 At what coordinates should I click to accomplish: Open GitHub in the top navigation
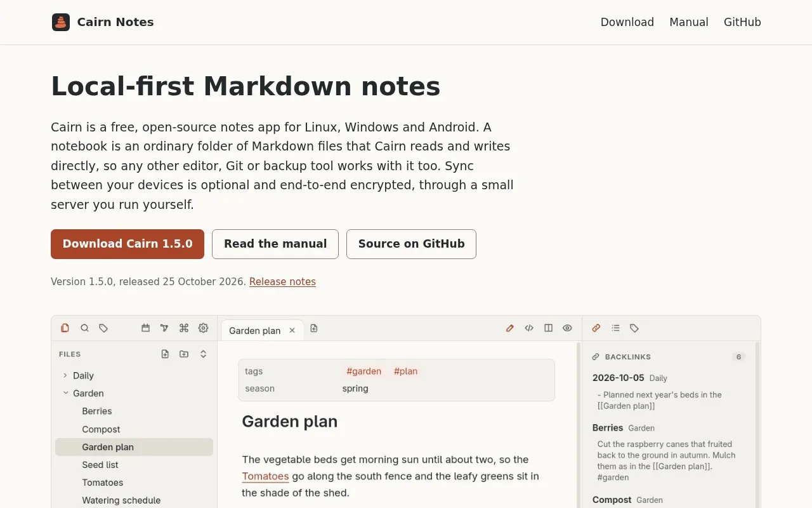pos(742,22)
